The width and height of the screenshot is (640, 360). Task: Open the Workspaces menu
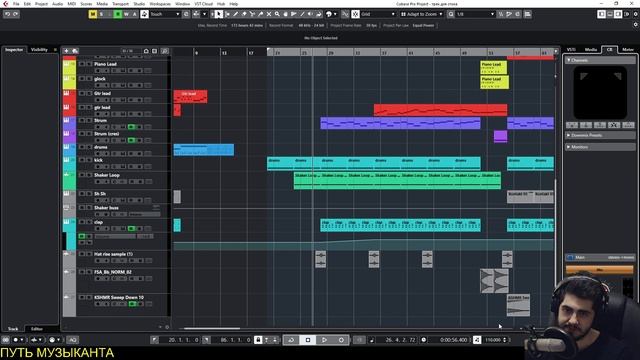(160, 4)
